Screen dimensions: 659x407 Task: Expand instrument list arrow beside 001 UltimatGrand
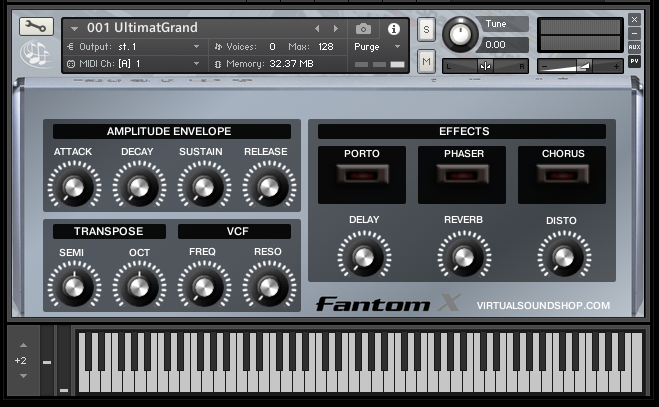point(75,28)
